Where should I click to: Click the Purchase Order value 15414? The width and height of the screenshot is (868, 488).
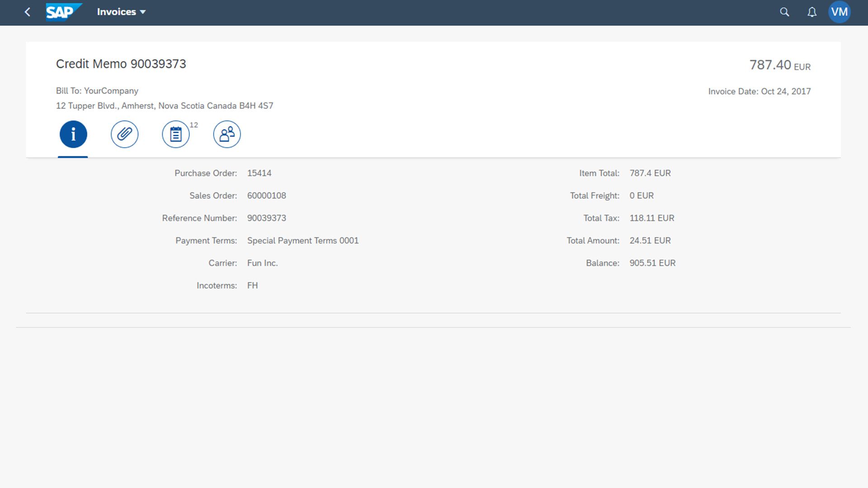[x=259, y=173]
